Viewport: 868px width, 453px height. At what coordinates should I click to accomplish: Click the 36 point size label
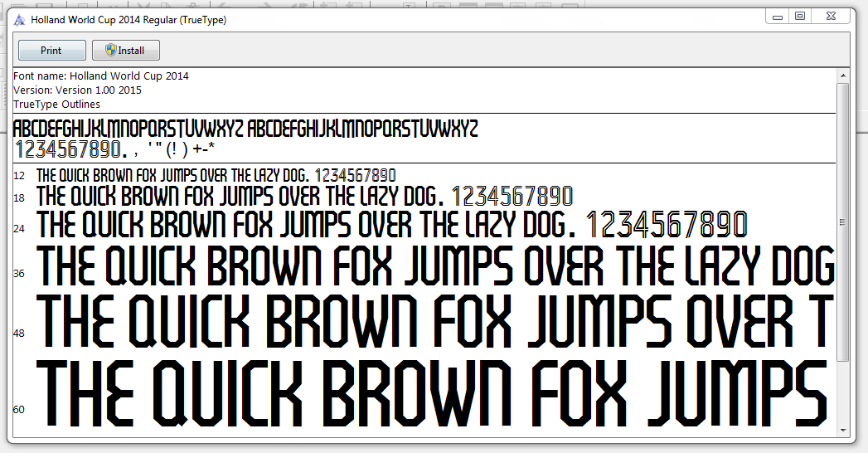click(x=19, y=274)
